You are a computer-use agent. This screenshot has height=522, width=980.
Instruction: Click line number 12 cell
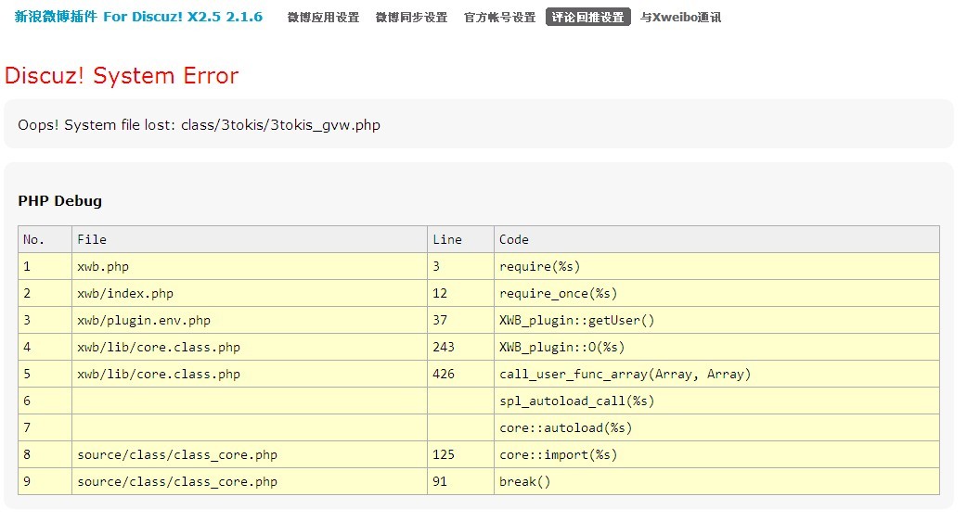tap(460, 294)
